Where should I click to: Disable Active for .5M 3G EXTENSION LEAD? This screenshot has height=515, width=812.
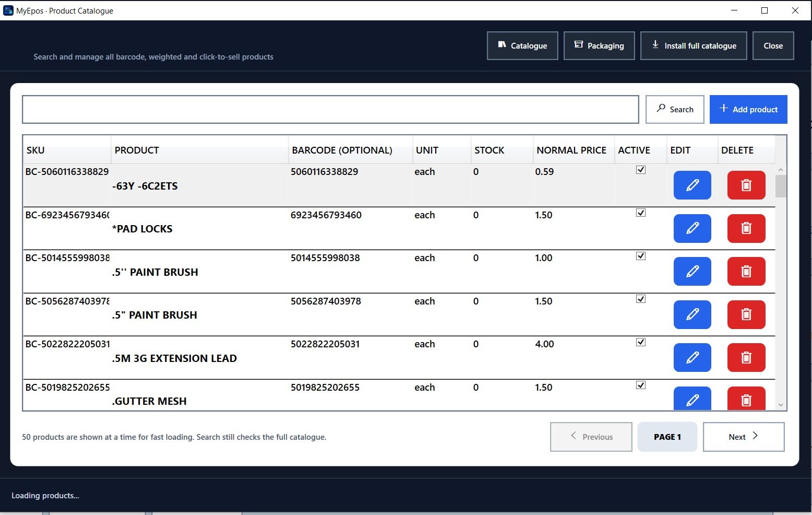coord(641,342)
